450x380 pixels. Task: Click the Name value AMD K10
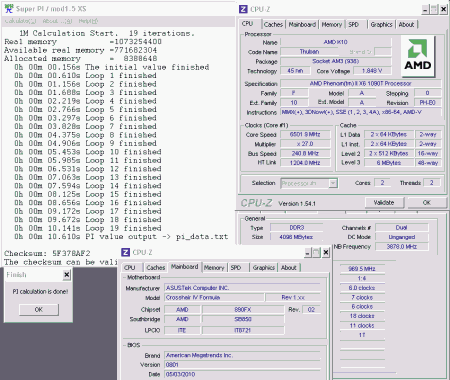click(335, 42)
